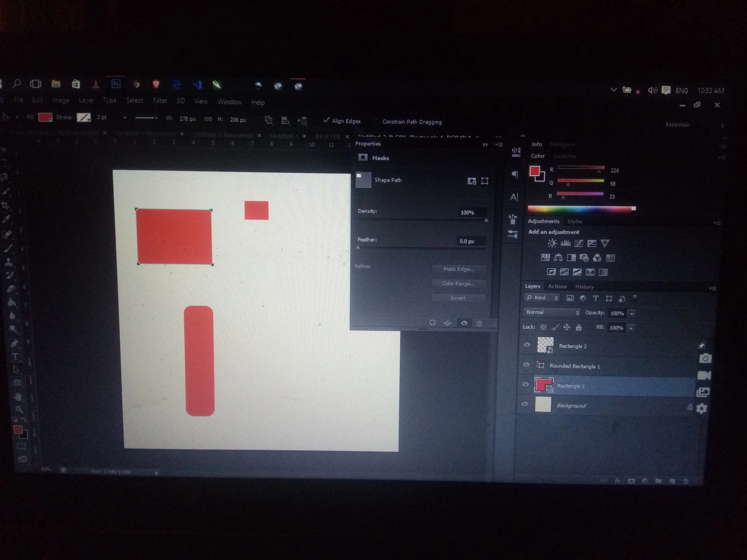The image size is (747, 560).
Task: Toggle the Align Edges checkbox
Action: click(327, 120)
